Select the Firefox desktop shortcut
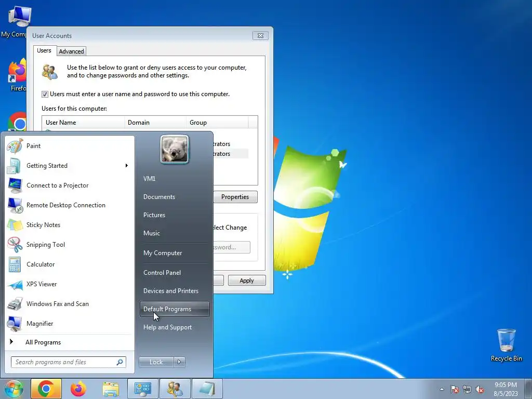The width and height of the screenshot is (532, 399). 18,75
